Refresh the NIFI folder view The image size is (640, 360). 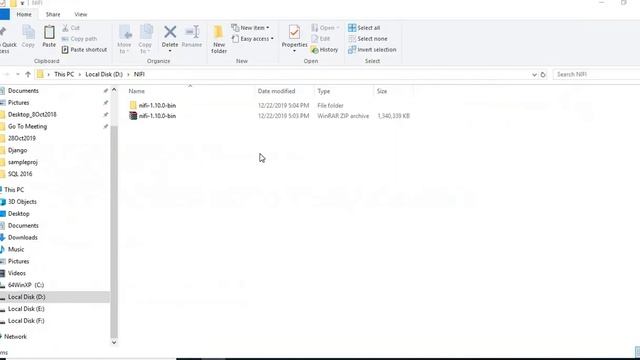click(543, 75)
